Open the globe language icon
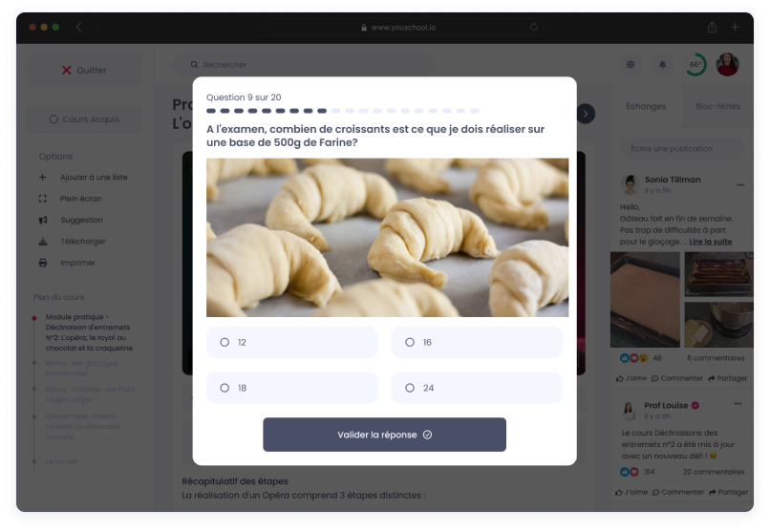The width and height of the screenshot is (770, 532). [x=631, y=64]
